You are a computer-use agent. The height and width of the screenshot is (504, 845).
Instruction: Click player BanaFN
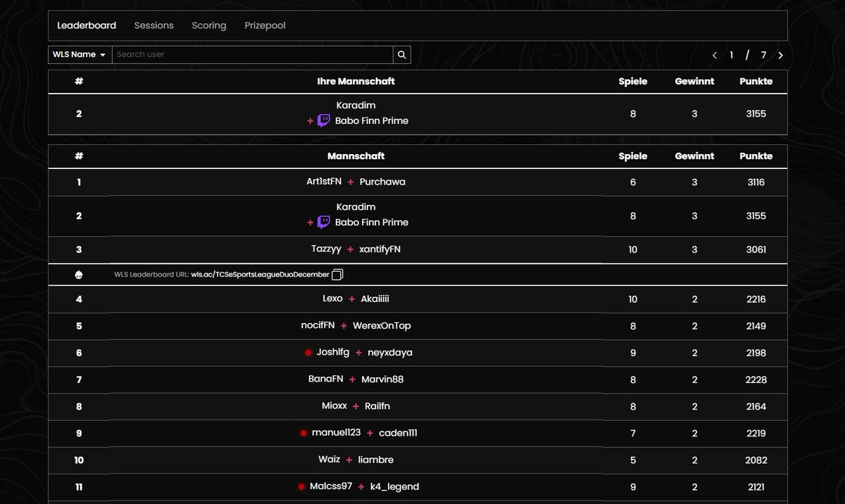pos(326,379)
